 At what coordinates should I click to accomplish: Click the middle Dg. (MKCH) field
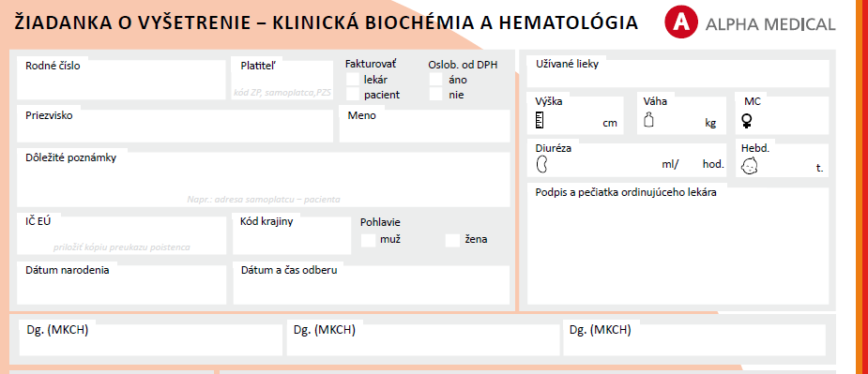coord(423,338)
